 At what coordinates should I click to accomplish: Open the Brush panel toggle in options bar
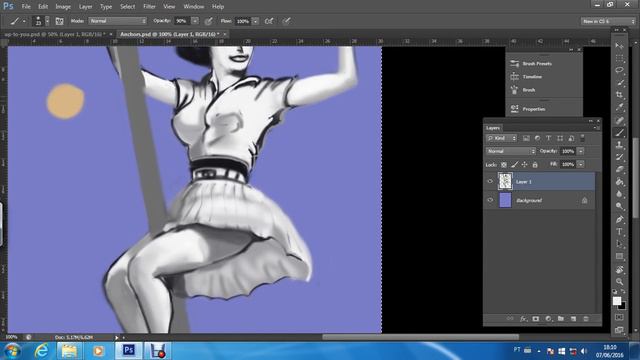tap(59, 21)
